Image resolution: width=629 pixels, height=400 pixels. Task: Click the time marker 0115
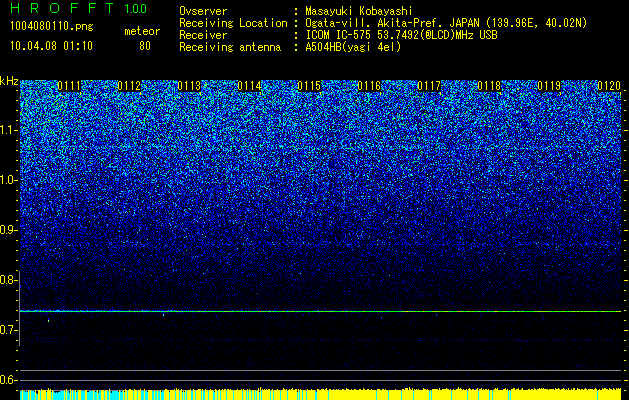tap(309, 86)
